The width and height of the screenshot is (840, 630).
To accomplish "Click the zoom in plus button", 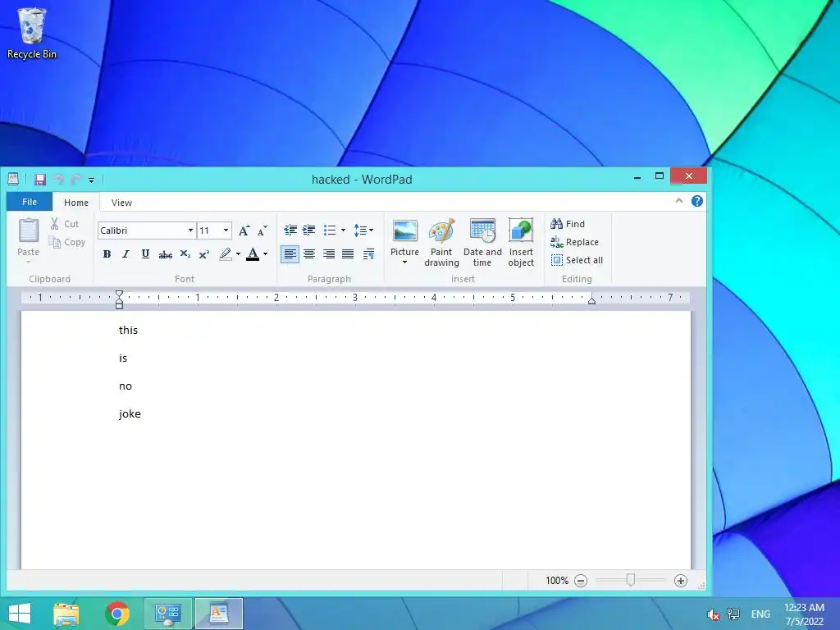I will click(681, 581).
